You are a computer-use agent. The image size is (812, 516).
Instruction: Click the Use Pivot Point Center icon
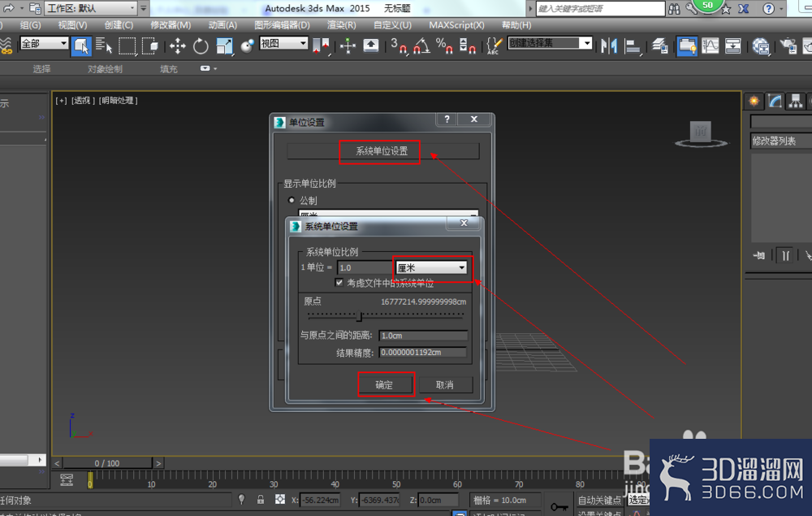pyautogui.click(x=321, y=46)
